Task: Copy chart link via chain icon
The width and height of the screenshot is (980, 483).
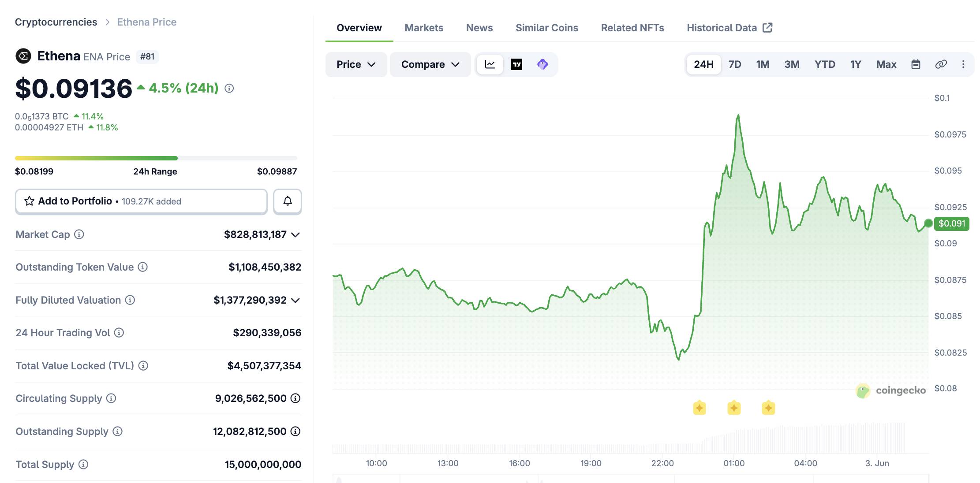Action: pos(941,64)
